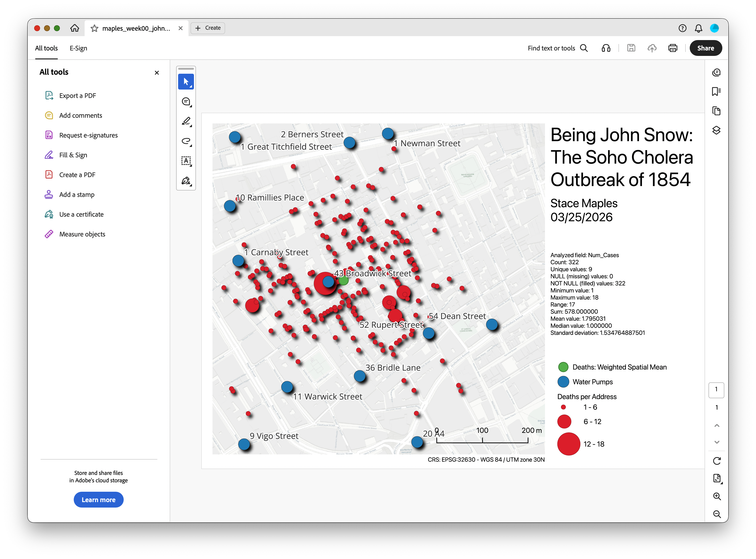Go to previous page with up chevron
Image resolution: width=756 pixels, height=559 pixels.
(716, 425)
